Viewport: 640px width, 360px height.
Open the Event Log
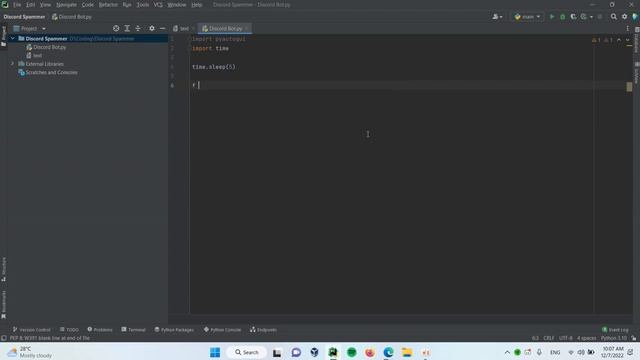click(x=615, y=330)
